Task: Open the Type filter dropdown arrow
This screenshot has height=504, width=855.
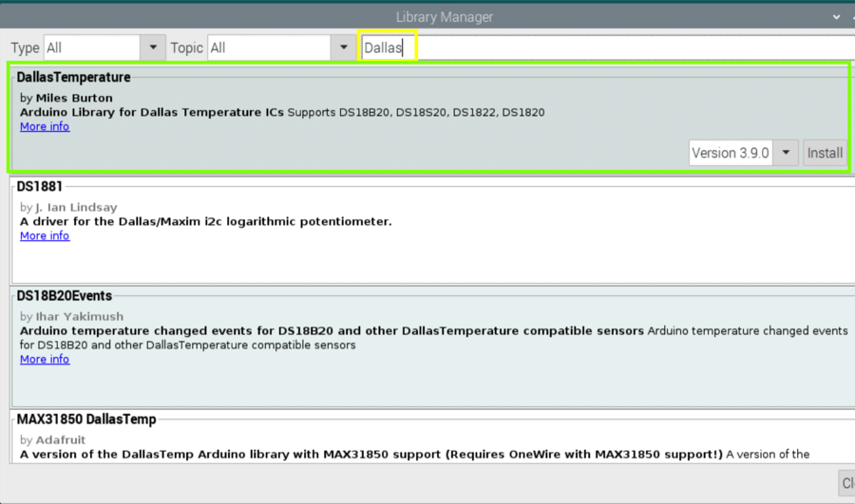Action: point(153,47)
